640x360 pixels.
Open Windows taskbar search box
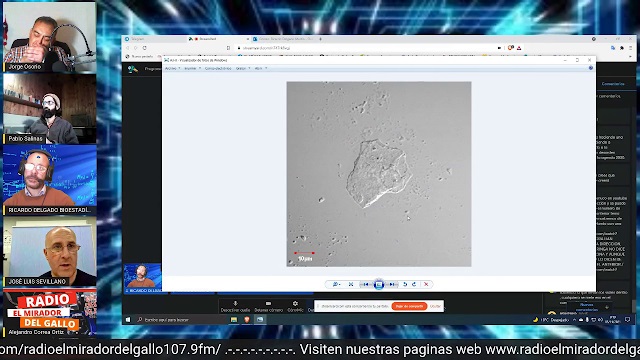click(x=180, y=320)
